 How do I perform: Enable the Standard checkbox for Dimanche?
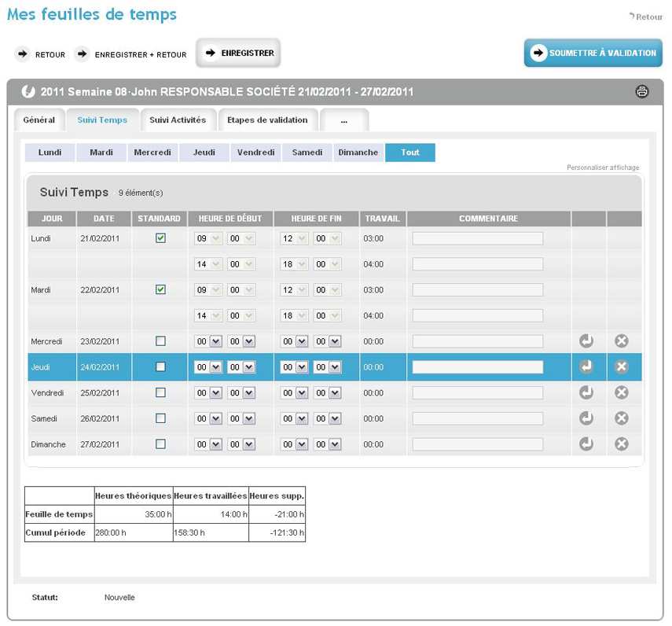coord(160,444)
